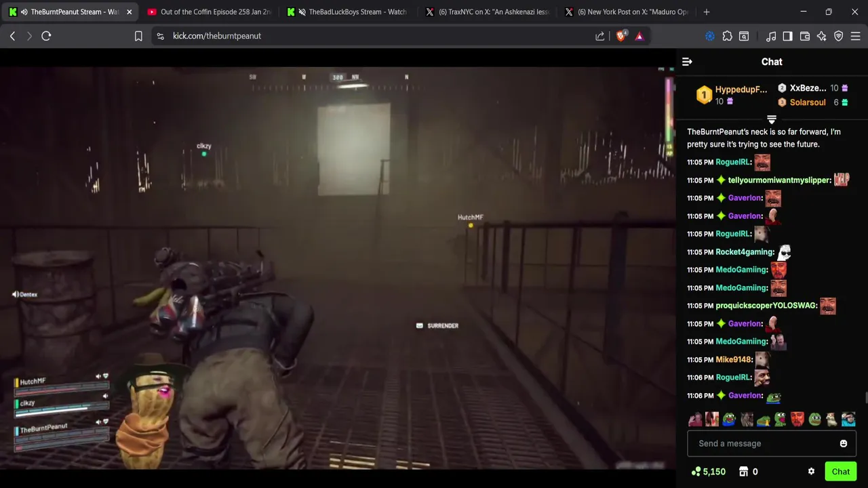Open Mike9148's chat profile

734,360
